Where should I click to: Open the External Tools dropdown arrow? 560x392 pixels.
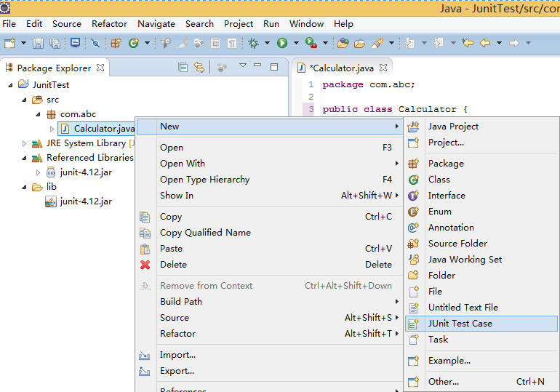coord(325,43)
